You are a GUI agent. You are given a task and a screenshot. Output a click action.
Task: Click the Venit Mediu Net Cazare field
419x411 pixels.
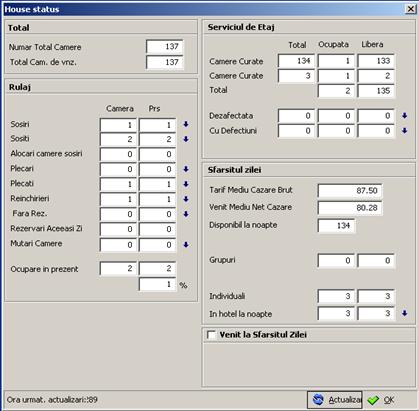pyautogui.click(x=350, y=208)
